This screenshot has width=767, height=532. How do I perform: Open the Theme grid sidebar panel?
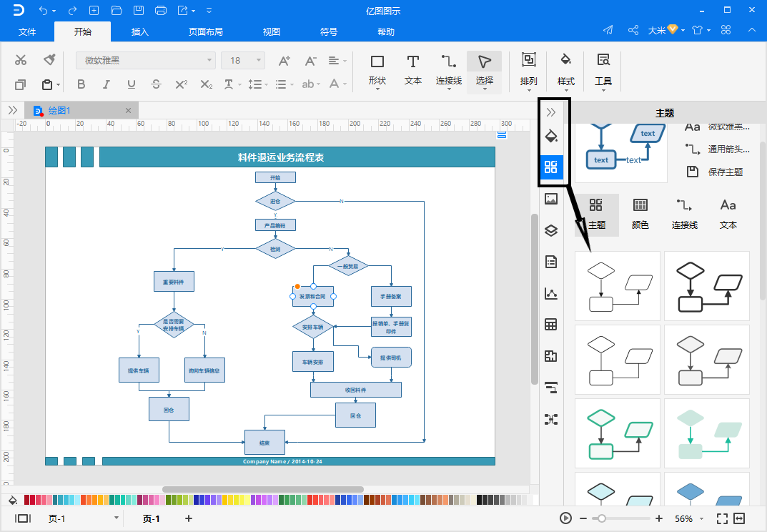click(551, 167)
